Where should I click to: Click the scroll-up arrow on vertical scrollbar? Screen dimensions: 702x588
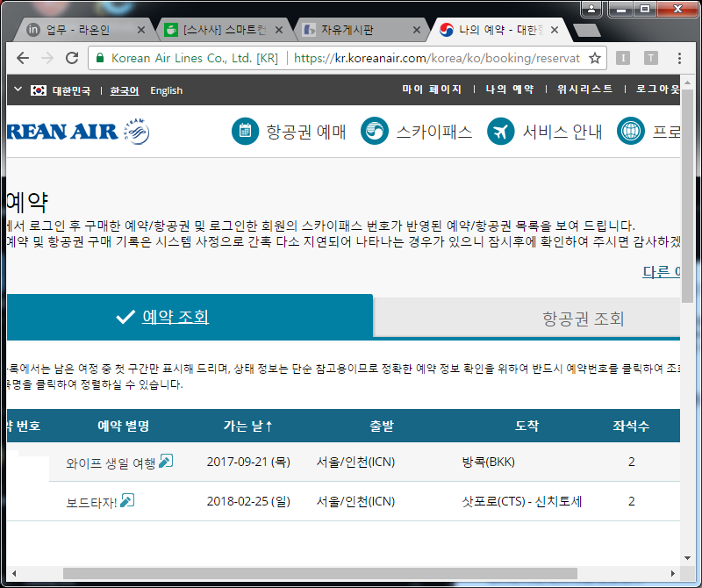pos(687,82)
